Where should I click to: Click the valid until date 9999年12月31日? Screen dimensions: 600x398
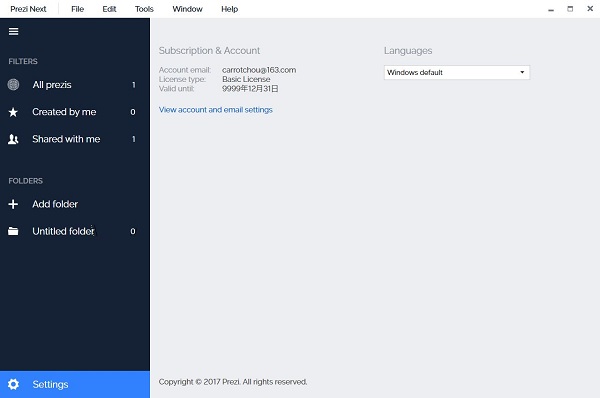(x=250, y=89)
